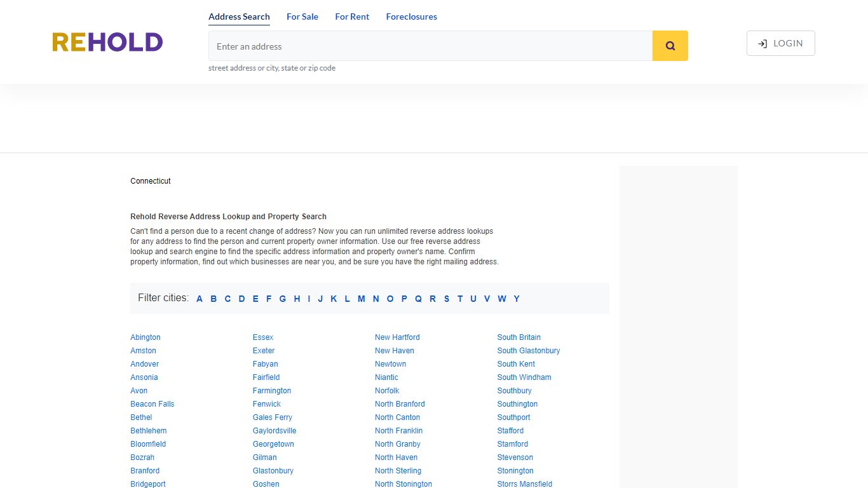The width and height of the screenshot is (868, 488).
Task: Filter cities by letter L
Action: pyautogui.click(x=347, y=299)
